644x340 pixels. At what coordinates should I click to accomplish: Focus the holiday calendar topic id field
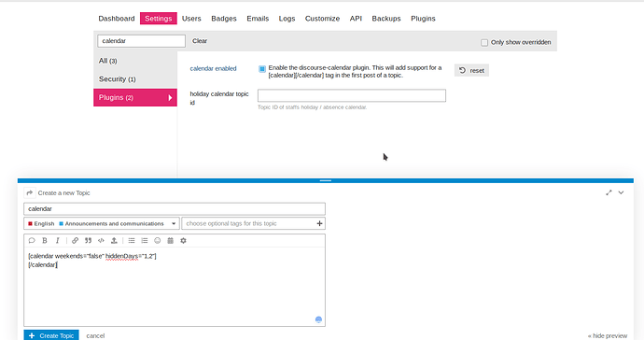[x=352, y=95]
